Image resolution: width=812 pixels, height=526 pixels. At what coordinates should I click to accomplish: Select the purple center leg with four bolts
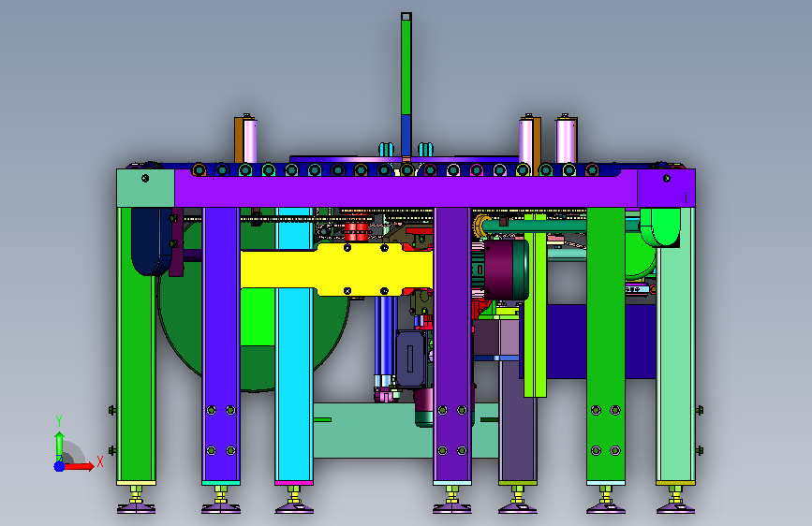pos(452,344)
